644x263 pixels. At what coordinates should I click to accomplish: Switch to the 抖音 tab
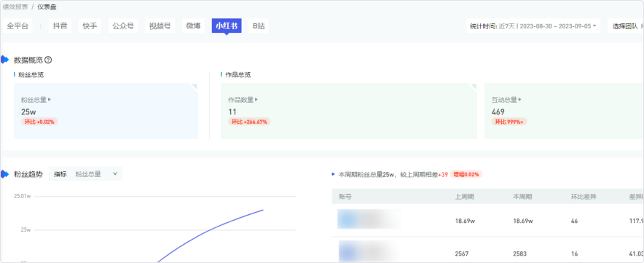point(60,26)
